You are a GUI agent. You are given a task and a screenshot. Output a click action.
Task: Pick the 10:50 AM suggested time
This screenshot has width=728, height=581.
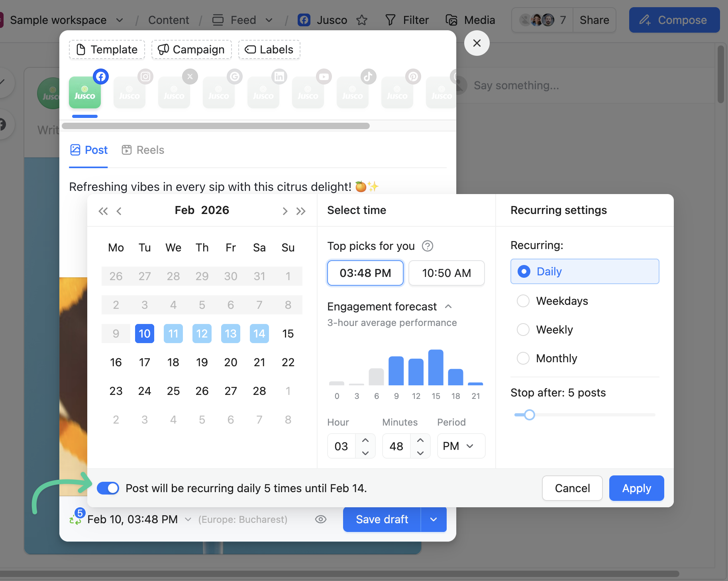(x=446, y=273)
